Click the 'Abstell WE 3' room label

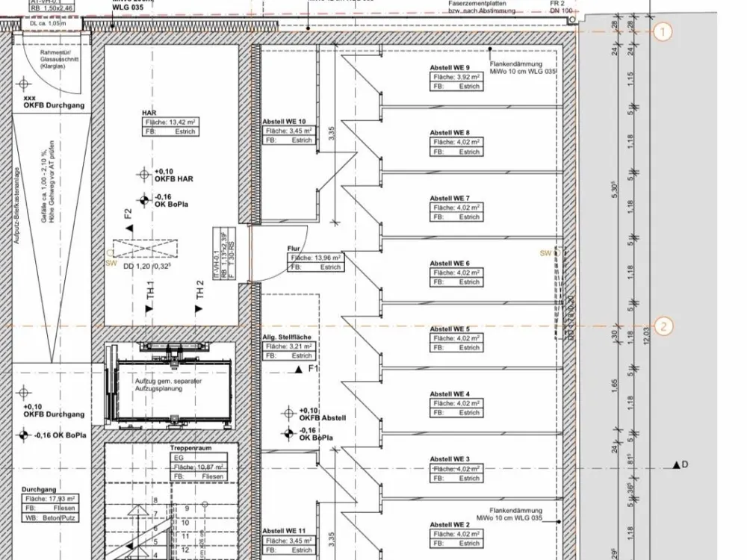449,459
